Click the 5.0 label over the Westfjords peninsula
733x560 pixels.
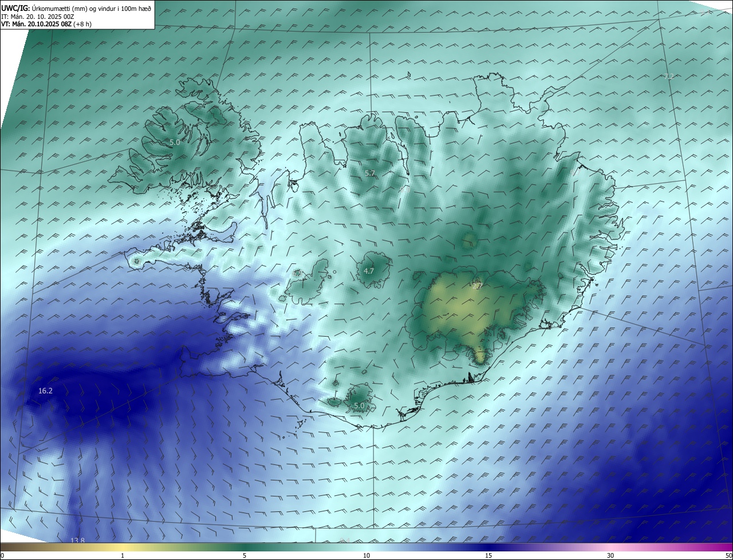pyautogui.click(x=175, y=142)
